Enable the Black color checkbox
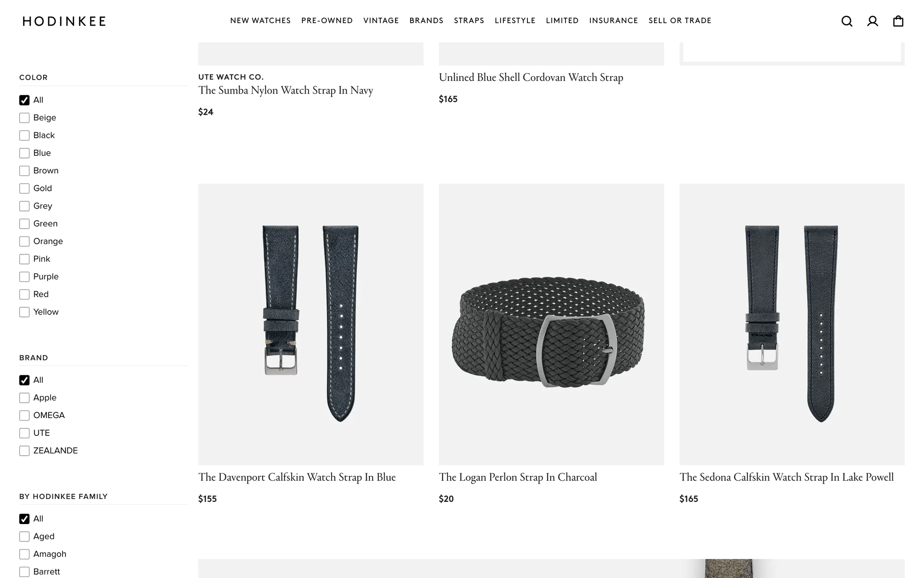The width and height of the screenshot is (924, 578). pos(25,135)
